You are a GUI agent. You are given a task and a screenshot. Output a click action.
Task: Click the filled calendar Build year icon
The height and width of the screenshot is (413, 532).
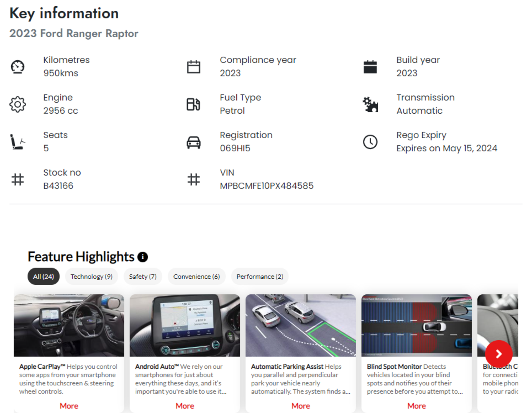coord(370,67)
